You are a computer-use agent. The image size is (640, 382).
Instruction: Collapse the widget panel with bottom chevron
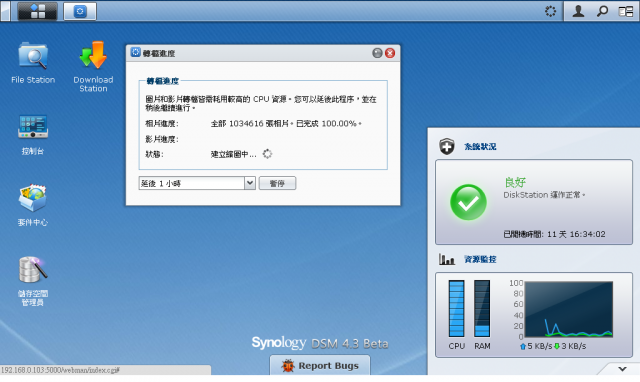click(x=622, y=369)
